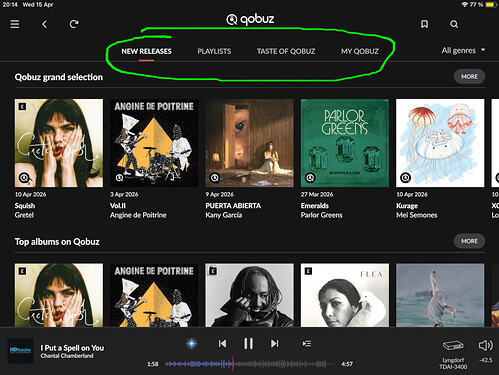Image resolution: width=499 pixels, height=375 pixels.
Task: Click the Qobuz grand selection heading
Action: (x=59, y=77)
